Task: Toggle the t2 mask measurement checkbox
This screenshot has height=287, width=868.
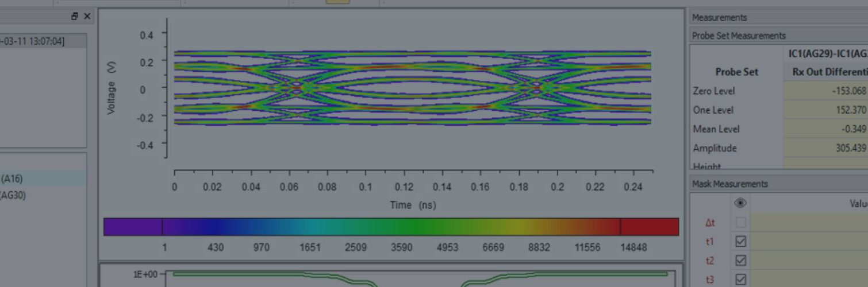Action: pyautogui.click(x=741, y=261)
